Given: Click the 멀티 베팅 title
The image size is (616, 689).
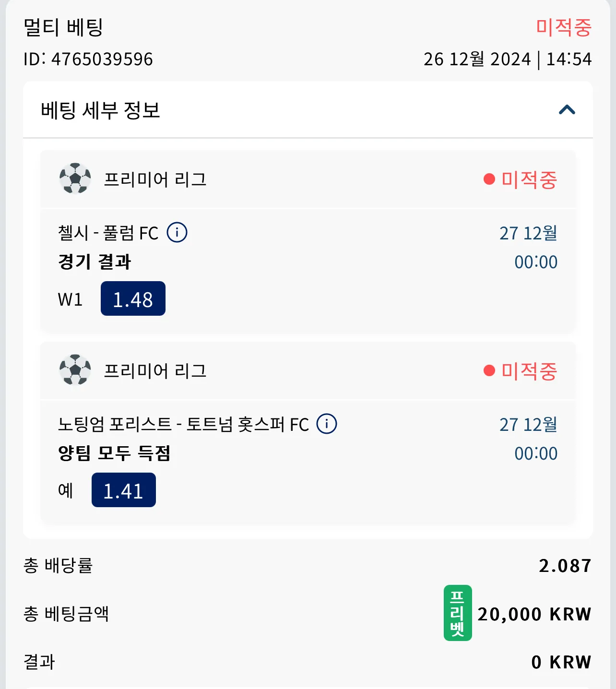Looking at the screenshot, I should (x=63, y=27).
